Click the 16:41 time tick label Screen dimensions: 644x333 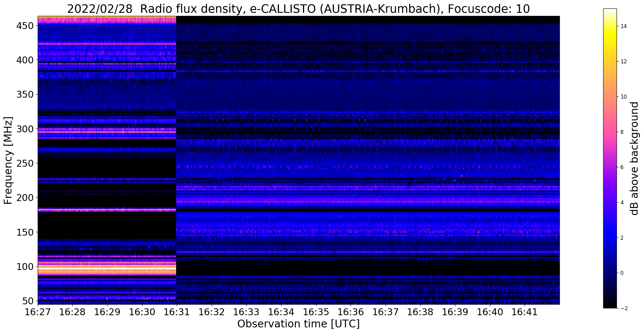525,312
